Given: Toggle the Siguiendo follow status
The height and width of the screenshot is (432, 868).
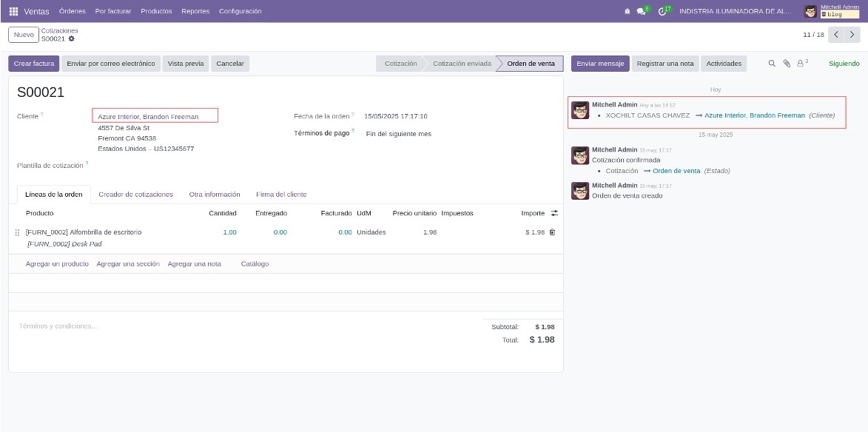Looking at the screenshot, I should (x=844, y=64).
